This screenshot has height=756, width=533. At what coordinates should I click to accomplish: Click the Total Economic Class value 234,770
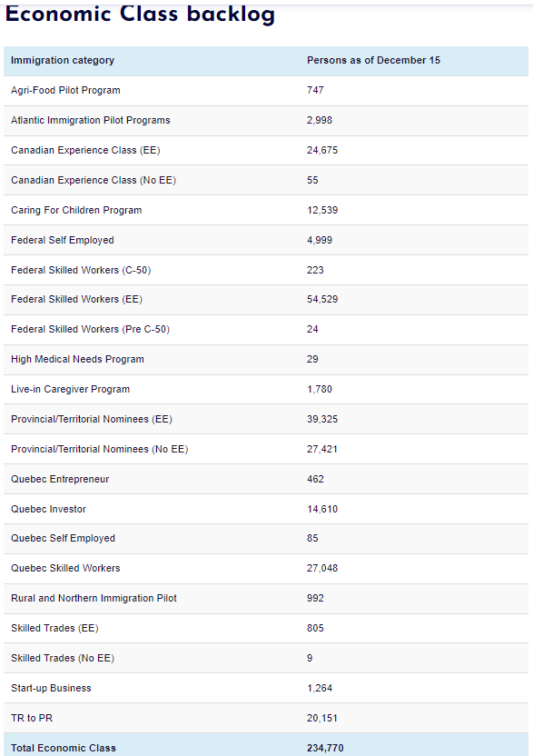click(x=325, y=748)
